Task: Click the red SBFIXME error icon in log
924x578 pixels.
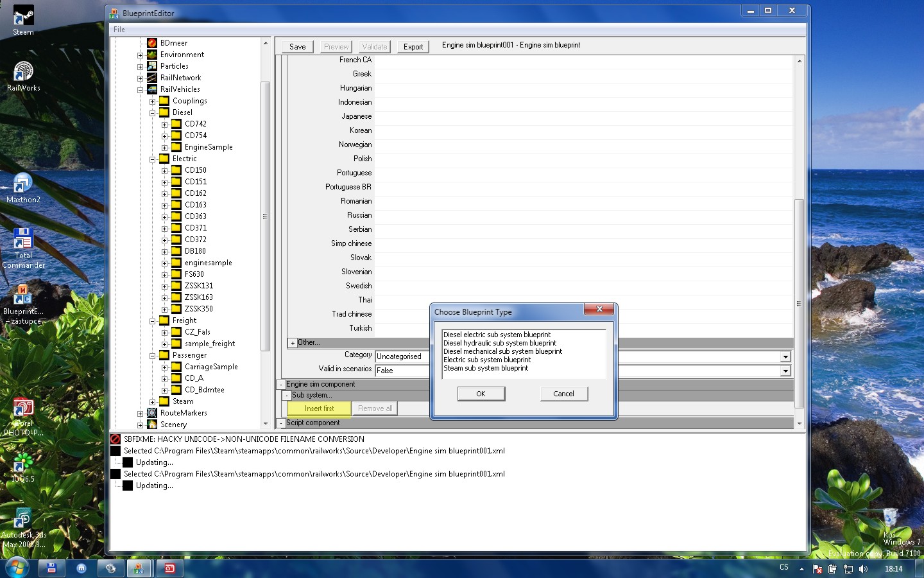Action: click(x=116, y=439)
